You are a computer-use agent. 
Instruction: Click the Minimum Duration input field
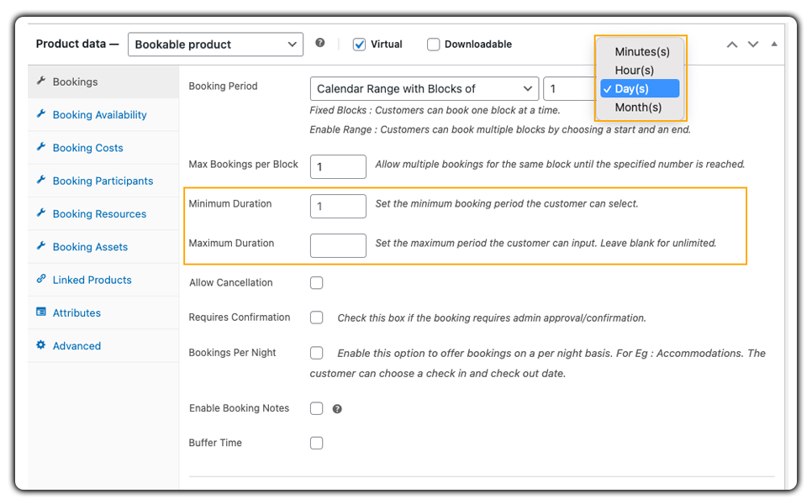(338, 206)
